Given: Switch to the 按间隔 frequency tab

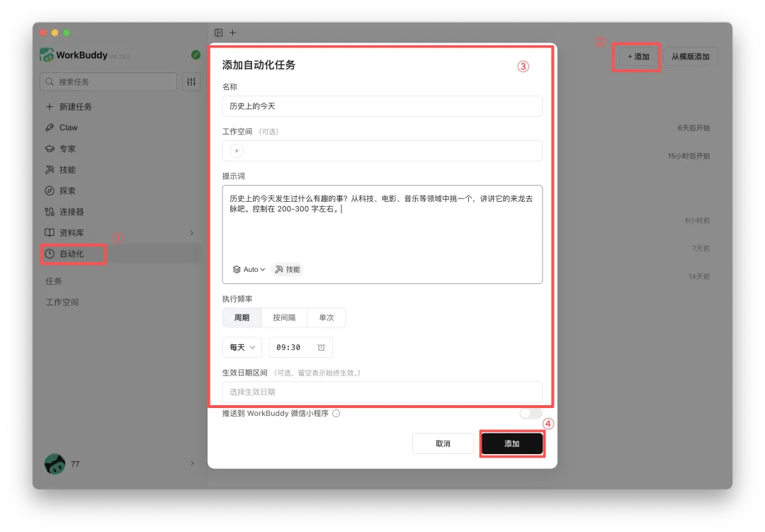Looking at the screenshot, I should [x=285, y=318].
